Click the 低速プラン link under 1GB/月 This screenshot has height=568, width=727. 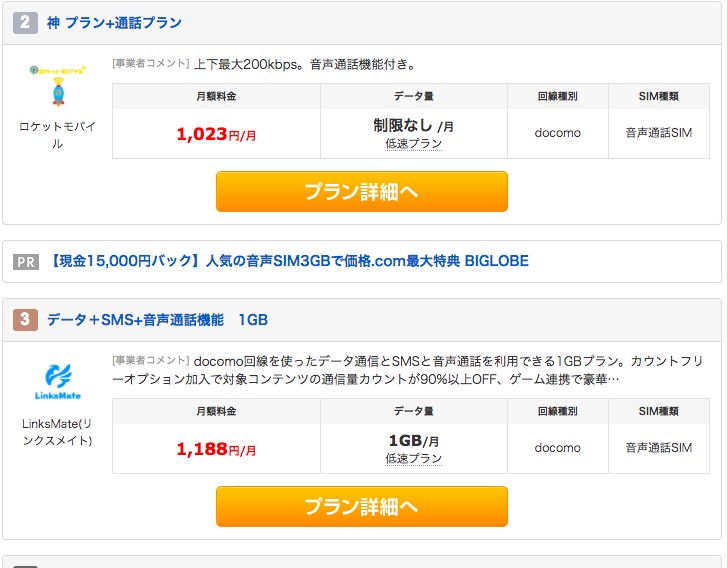point(413,458)
